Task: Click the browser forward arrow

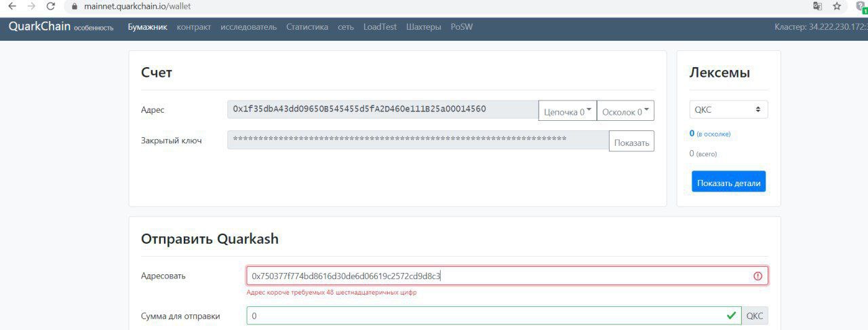Action: [x=31, y=6]
